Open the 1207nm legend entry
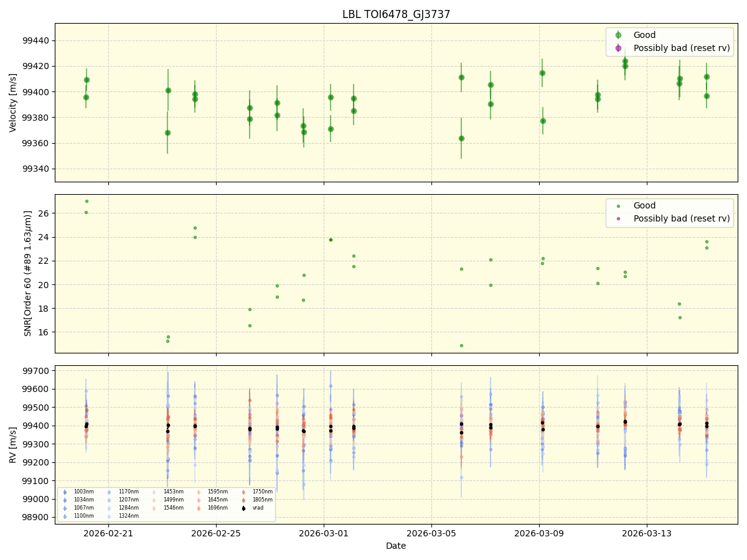This screenshot has height=560, width=747. [x=110, y=499]
